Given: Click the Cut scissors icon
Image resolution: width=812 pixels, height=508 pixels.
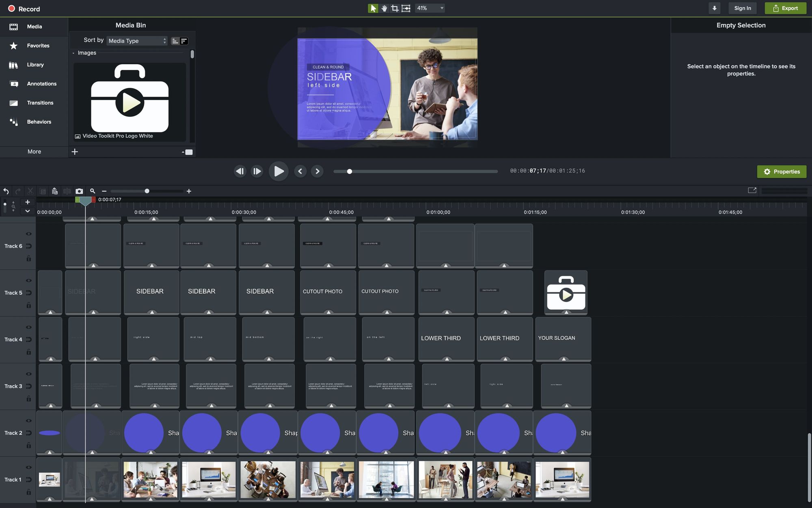Looking at the screenshot, I should [30, 191].
